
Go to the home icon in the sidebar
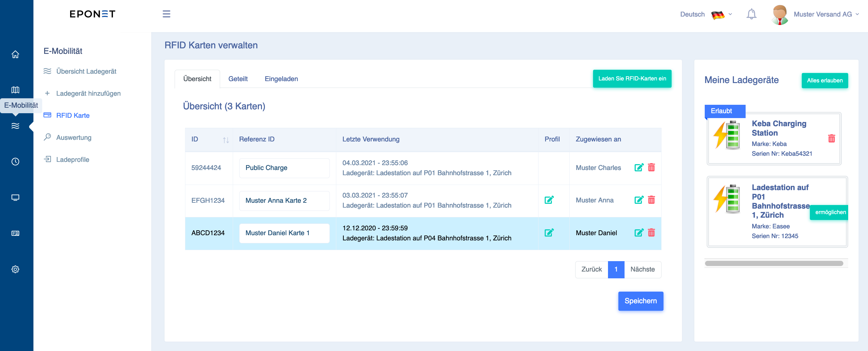click(16, 54)
